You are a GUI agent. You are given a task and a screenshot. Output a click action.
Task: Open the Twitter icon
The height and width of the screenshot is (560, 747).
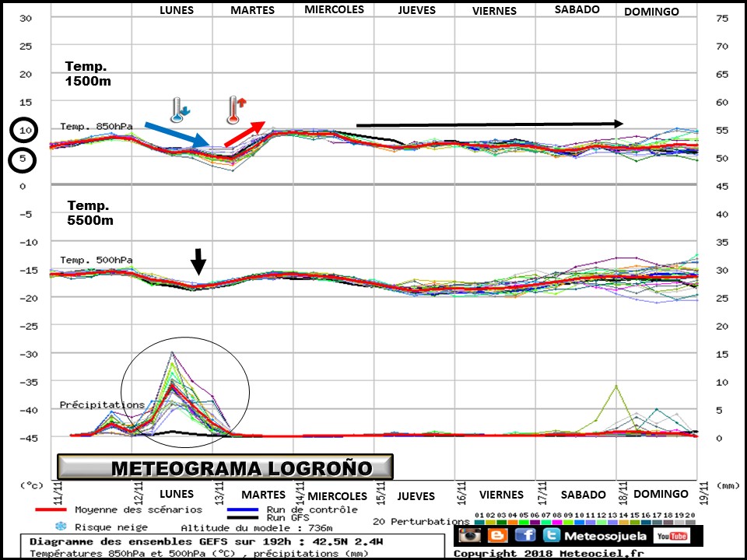(x=552, y=535)
